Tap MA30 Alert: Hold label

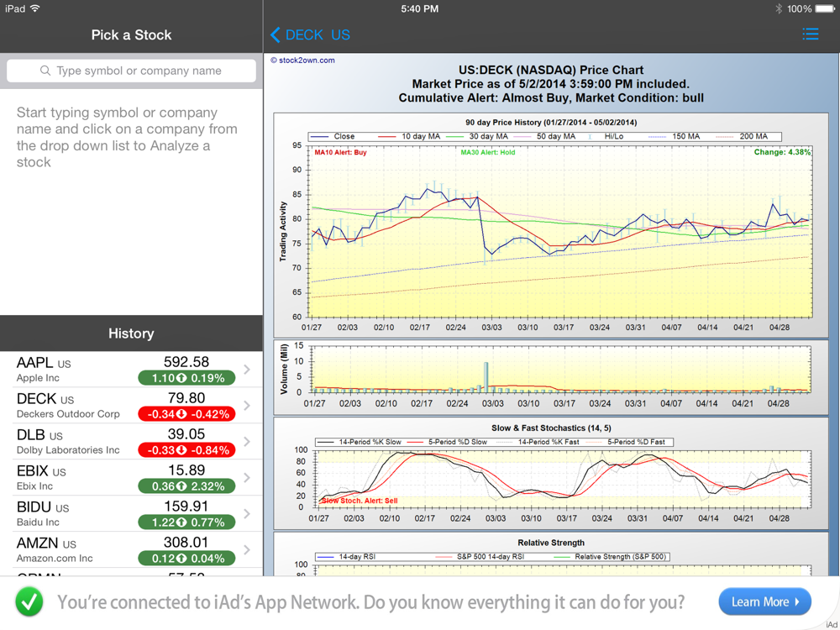coord(488,152)
